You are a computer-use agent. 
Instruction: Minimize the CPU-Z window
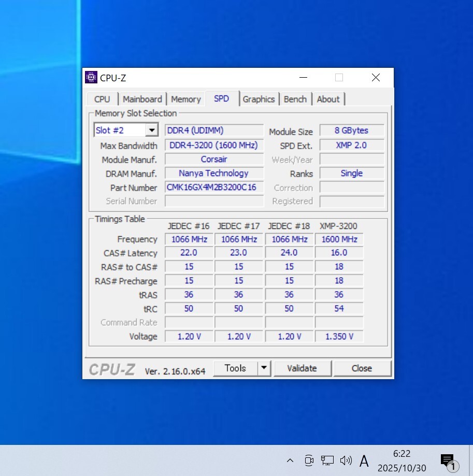[303, 78]
